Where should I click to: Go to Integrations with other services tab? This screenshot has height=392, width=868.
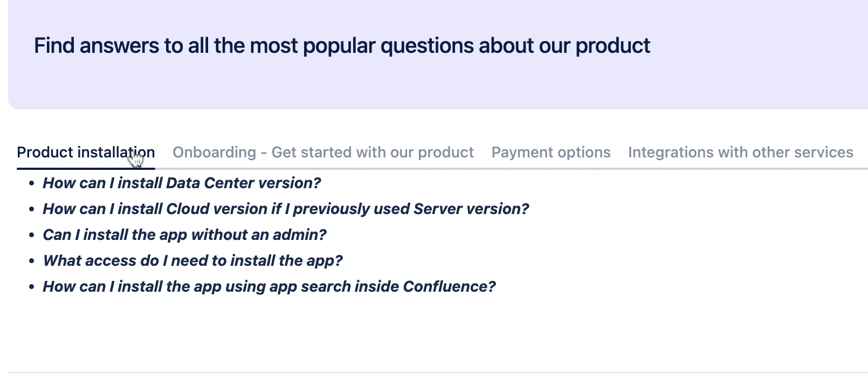click(x=740, y=153)
